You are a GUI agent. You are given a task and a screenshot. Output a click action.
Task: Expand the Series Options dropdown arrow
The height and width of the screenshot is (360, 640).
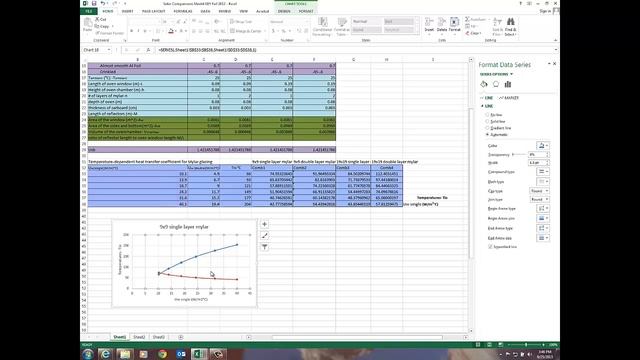(511, 74)
